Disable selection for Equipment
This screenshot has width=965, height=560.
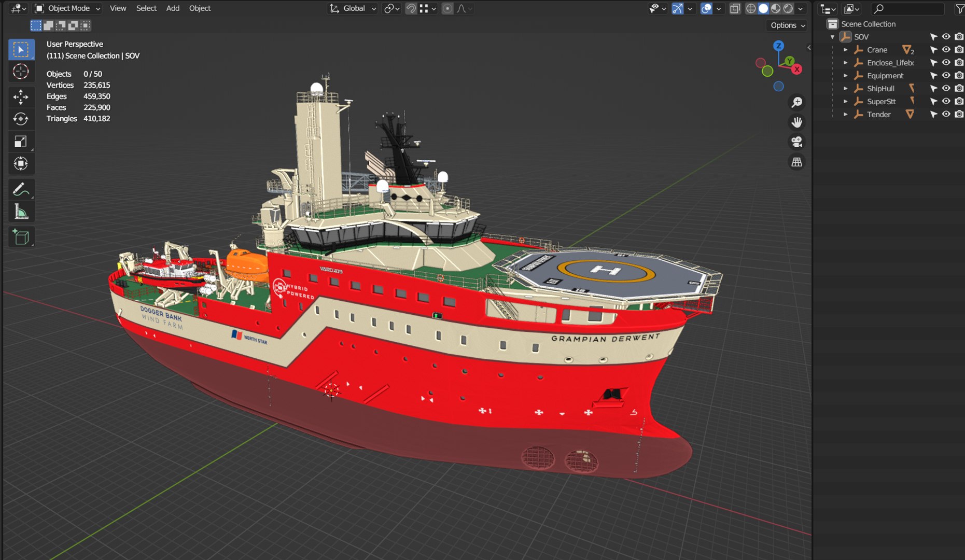[933, 76]
